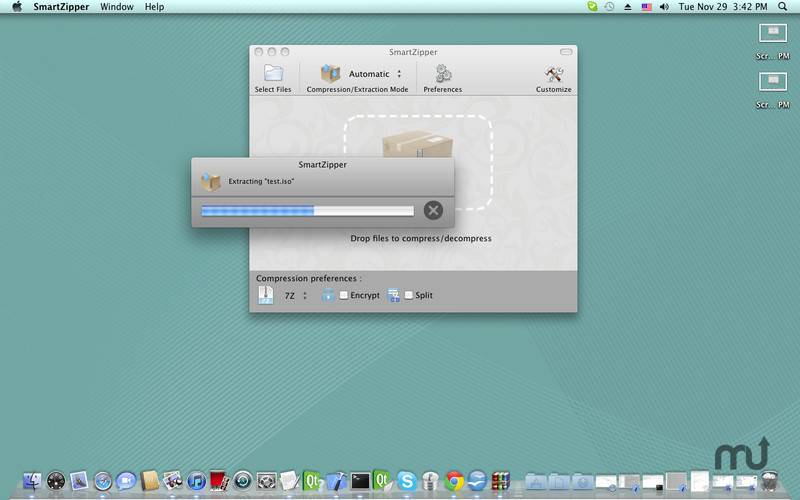This screenshot has height=500, width=800.
Task: Open Spotlight search in menu bar
Action: click(x=783, y=7)
